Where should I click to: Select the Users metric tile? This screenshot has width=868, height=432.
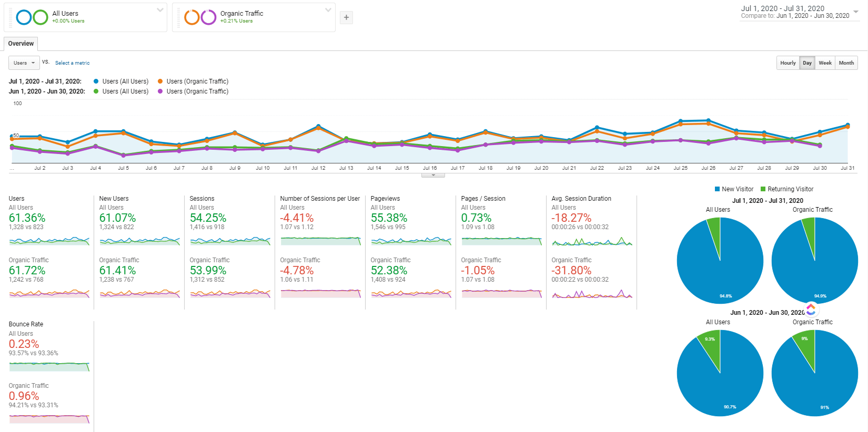(49, 252)
